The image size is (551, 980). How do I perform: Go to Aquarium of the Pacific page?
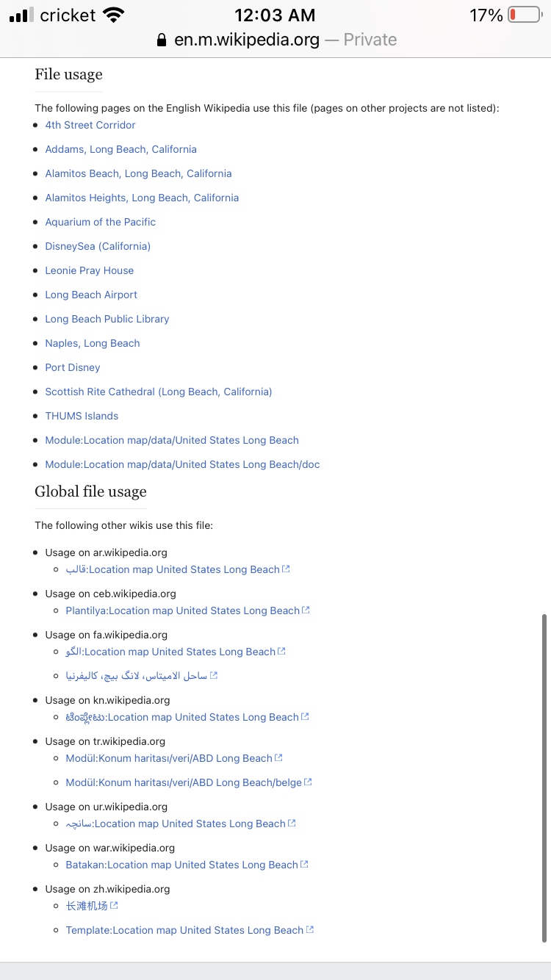click(x=100, y=222)
